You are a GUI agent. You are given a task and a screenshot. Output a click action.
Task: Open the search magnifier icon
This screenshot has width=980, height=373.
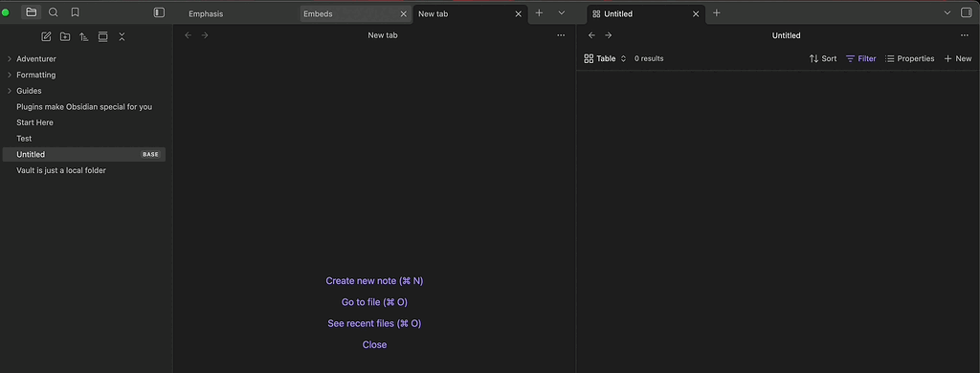point(54,12)
